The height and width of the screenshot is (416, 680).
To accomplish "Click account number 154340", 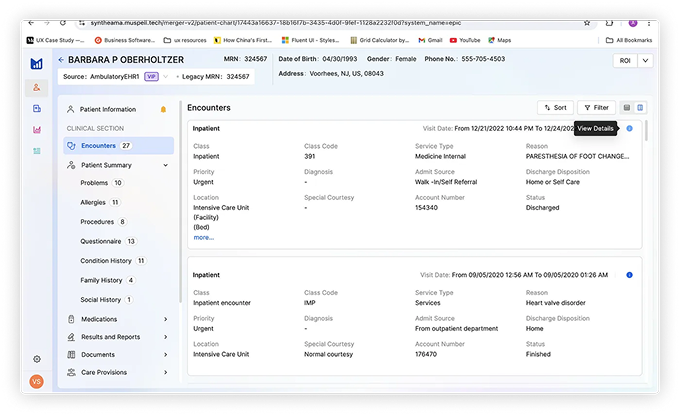I will [426, 208].
